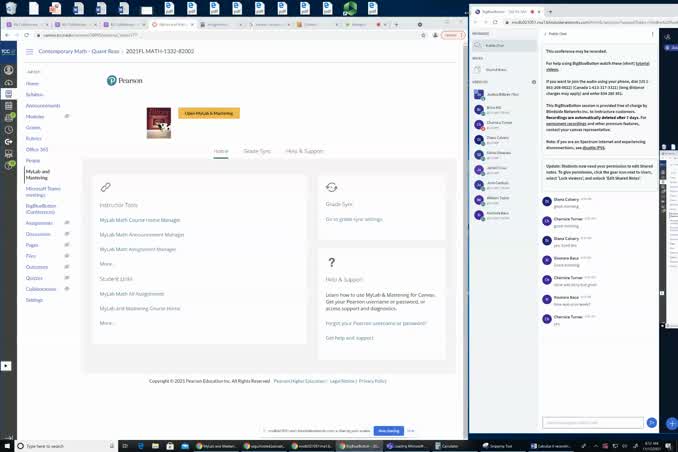Screen dimensions: 678x452
Task: Click the Help & Support question mark icon
Action: [x=332, y=262]
